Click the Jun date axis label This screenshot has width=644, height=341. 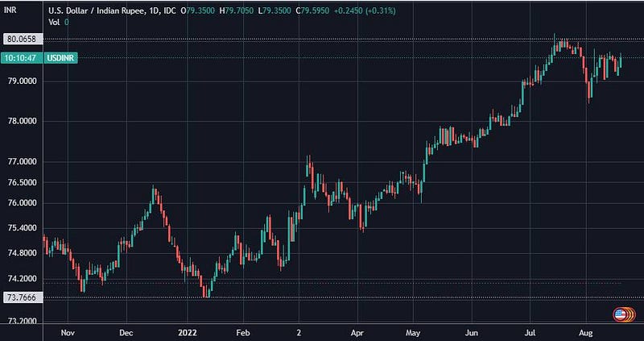tap(472, 332)
